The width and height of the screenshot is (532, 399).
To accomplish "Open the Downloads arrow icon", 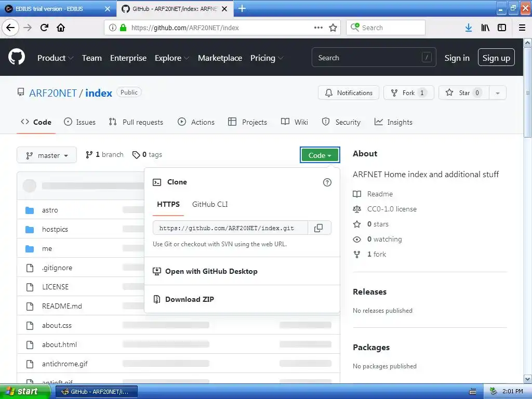I will point(469,28).
